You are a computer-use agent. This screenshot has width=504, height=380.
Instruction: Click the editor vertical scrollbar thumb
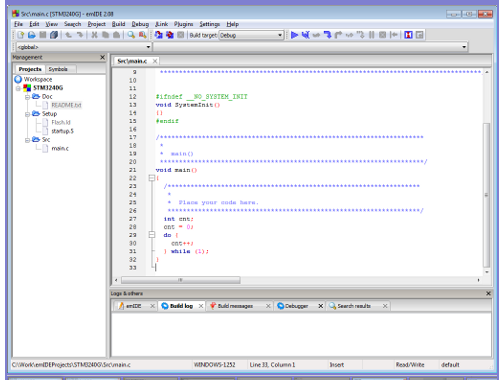[486, 195]
